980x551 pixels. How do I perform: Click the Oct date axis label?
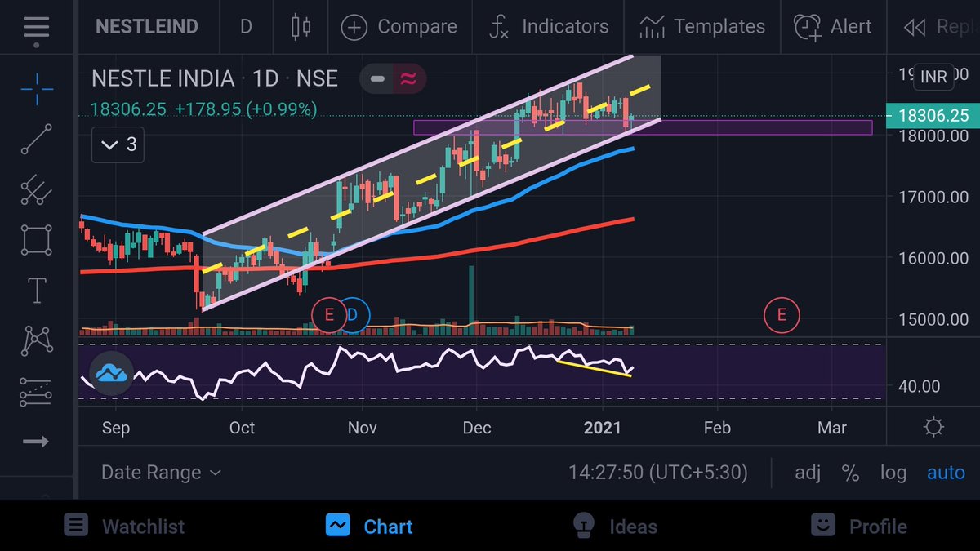pyautogui.click(x=242, y=428)
